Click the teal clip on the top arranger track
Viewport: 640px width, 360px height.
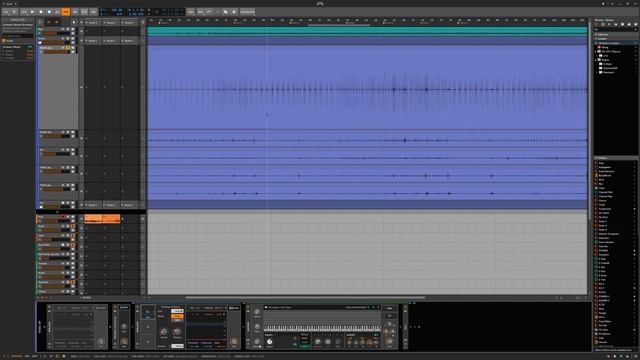[x=367, y=31]
